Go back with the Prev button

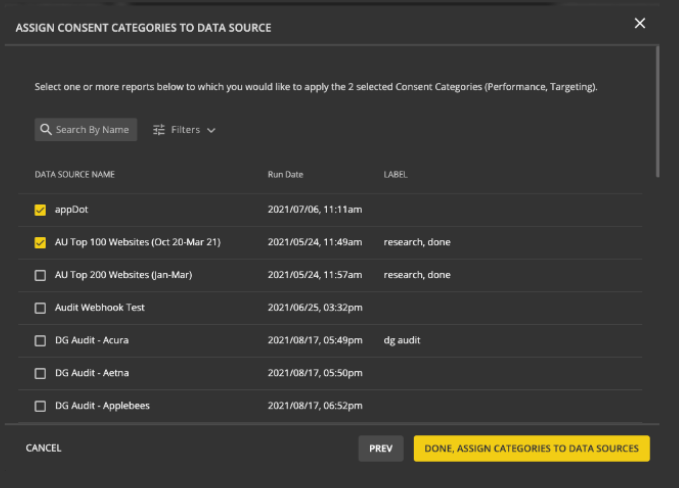pyautogui.click(x=380, y=449)
